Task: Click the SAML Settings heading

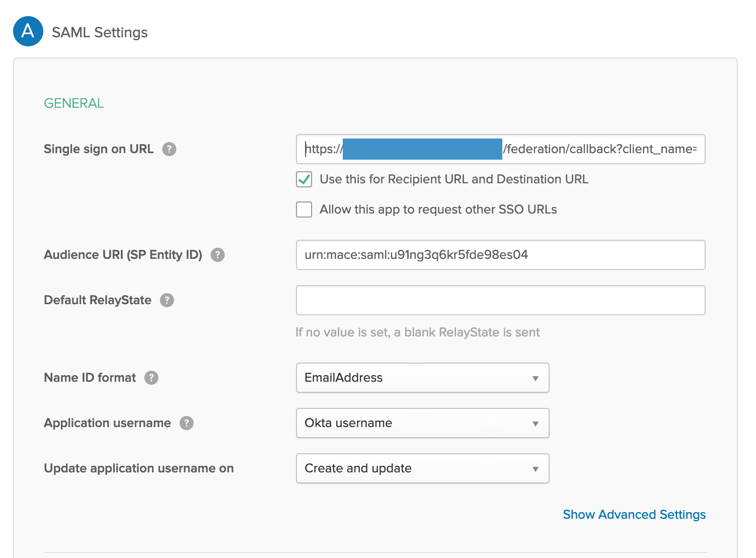Action: pos(99,32)
